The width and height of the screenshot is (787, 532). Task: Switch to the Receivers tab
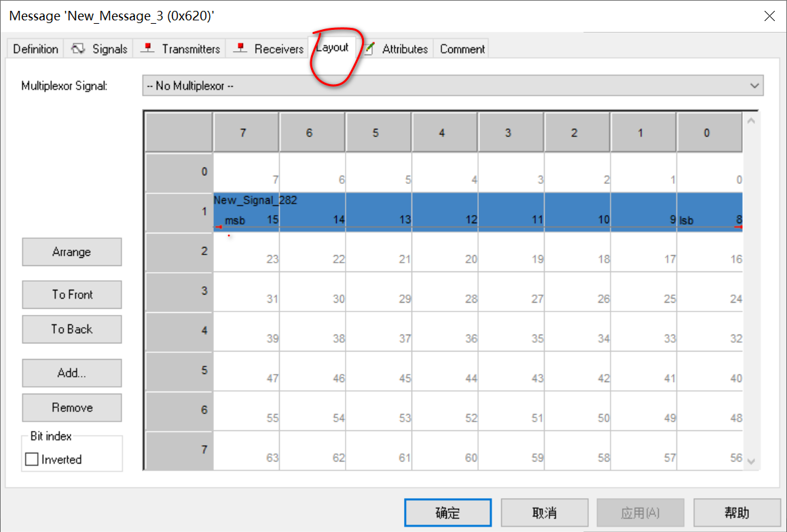pyautogui.click(x=267, y=49)
